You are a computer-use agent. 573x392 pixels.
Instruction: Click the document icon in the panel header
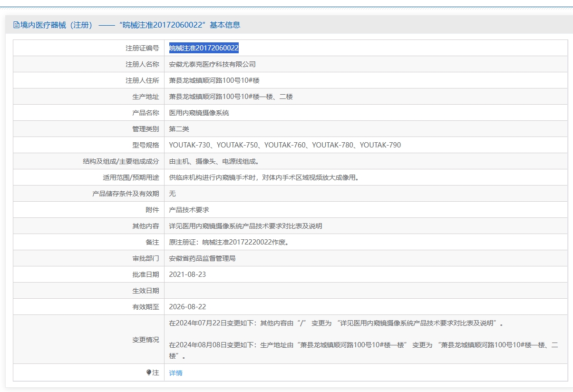(x=16, y=25)
